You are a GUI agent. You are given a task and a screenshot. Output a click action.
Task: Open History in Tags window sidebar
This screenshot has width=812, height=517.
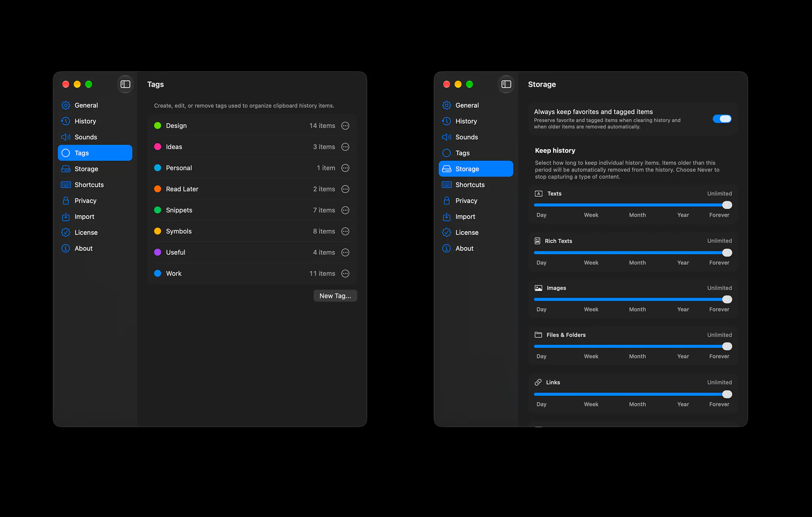tap(95, 121)
